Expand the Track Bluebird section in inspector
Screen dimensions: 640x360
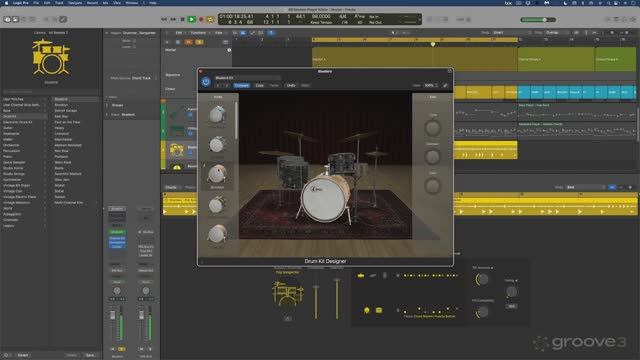tap(107, 115)
